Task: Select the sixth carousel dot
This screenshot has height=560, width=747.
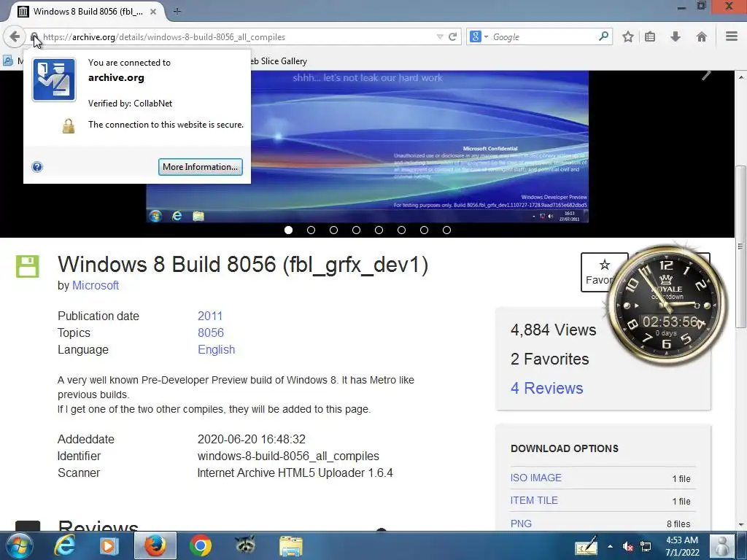Action: pyautogui.click(x=402, y=230)
